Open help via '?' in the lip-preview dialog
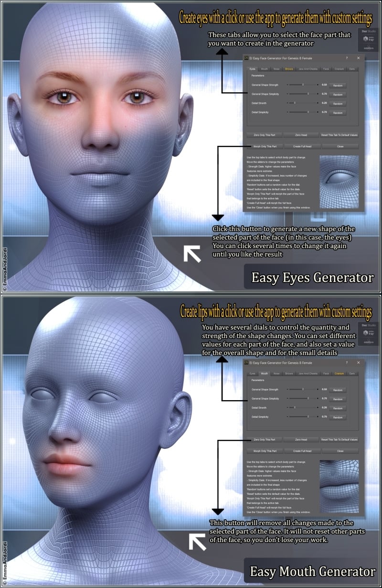The image size is (382, 588). (347, 362)
